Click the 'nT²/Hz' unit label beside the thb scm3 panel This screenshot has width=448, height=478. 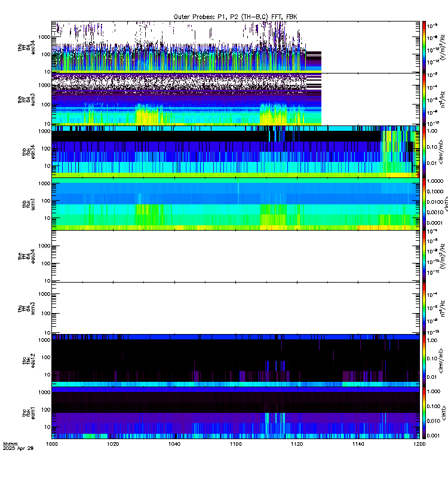point(443,100)
